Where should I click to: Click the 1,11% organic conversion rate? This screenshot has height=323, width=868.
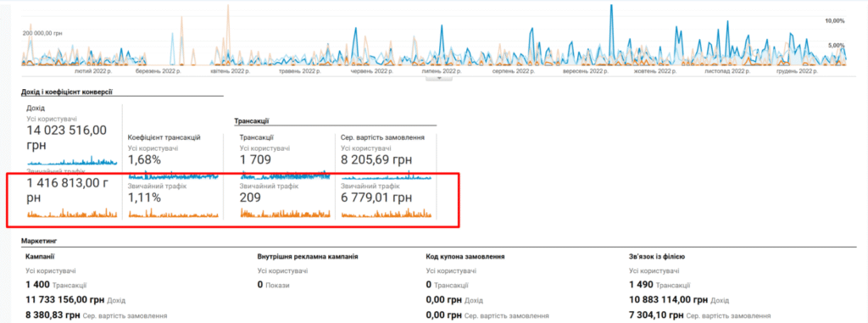(x=144, y=198)
